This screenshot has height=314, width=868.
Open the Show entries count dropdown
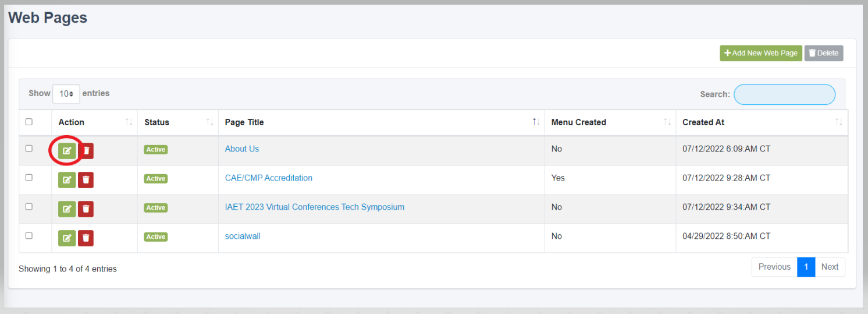66,94
